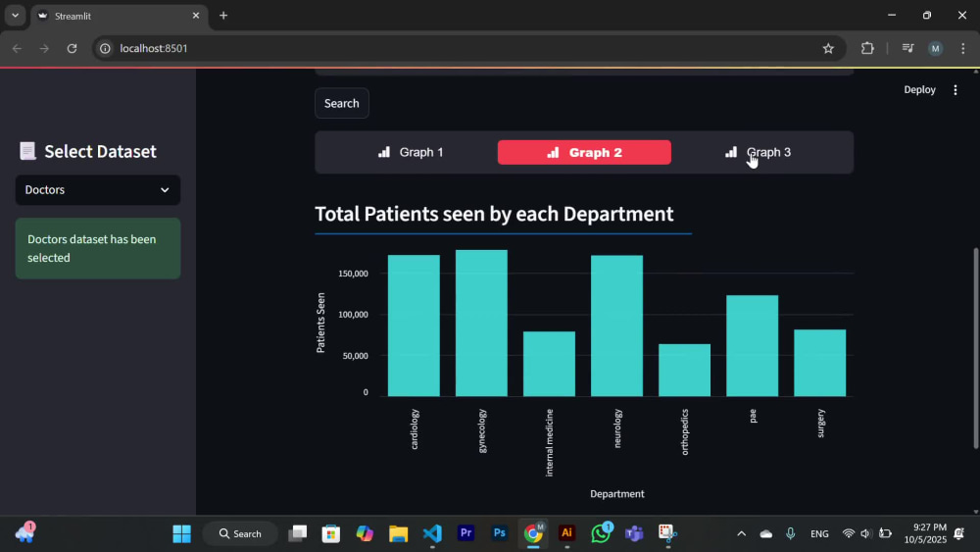Viewport: 980px width, 552px height.
Task: Switch to the Graph 3 tab
Action: click(x=758, y=152)
